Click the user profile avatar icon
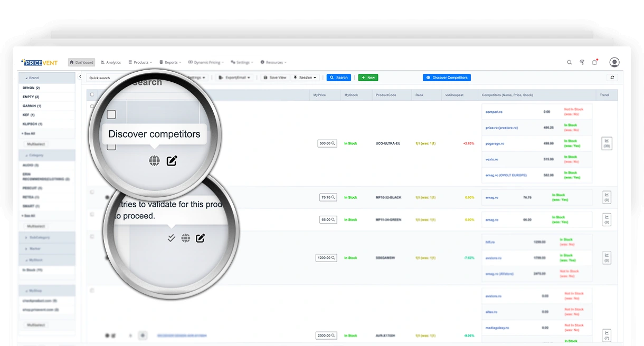The width and height of the screenshot is (644, 346). pos(614,62)
